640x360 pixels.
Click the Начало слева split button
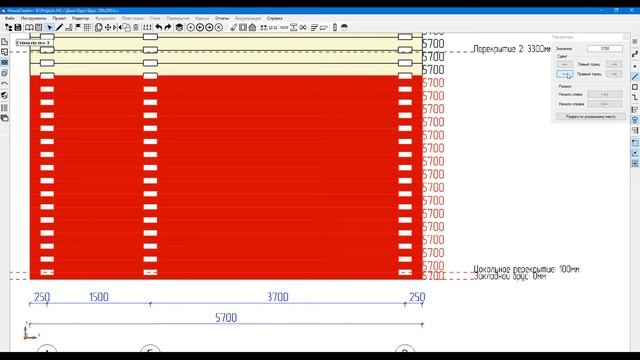605,94
